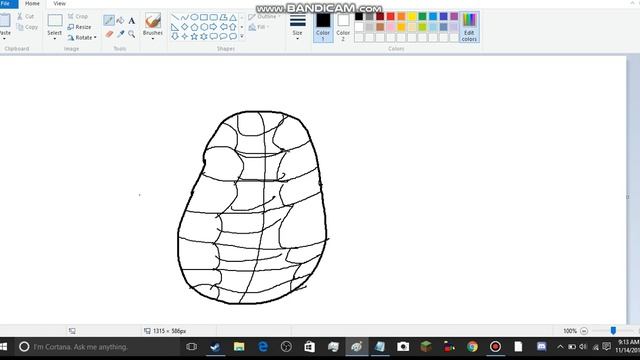This screenshot has height=360, width=640.
Task: Open File Explorer from the taskbar
Action: [239, 347]
